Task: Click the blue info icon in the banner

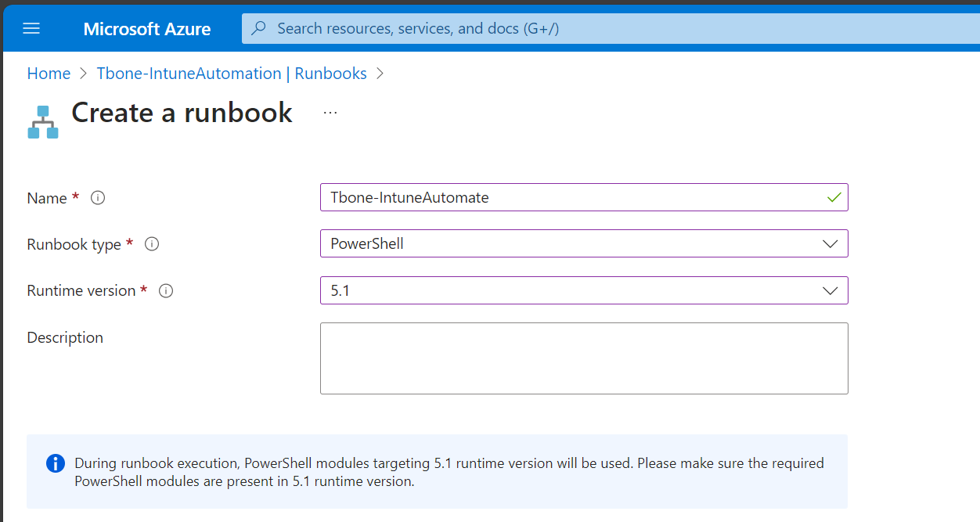Action: coord(55,463)
